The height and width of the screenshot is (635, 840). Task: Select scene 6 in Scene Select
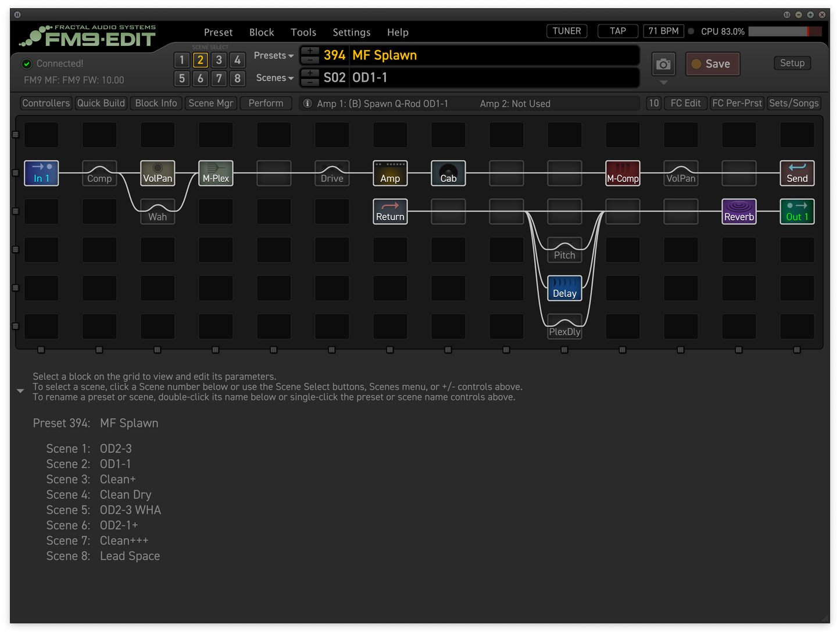coord(200,78)
